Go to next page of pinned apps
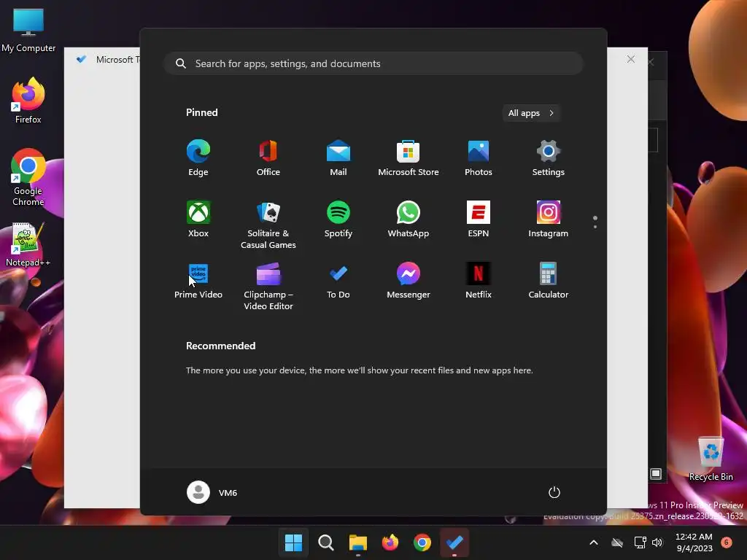The height and width of the screenshot is (560, 747). coord(595,227)
